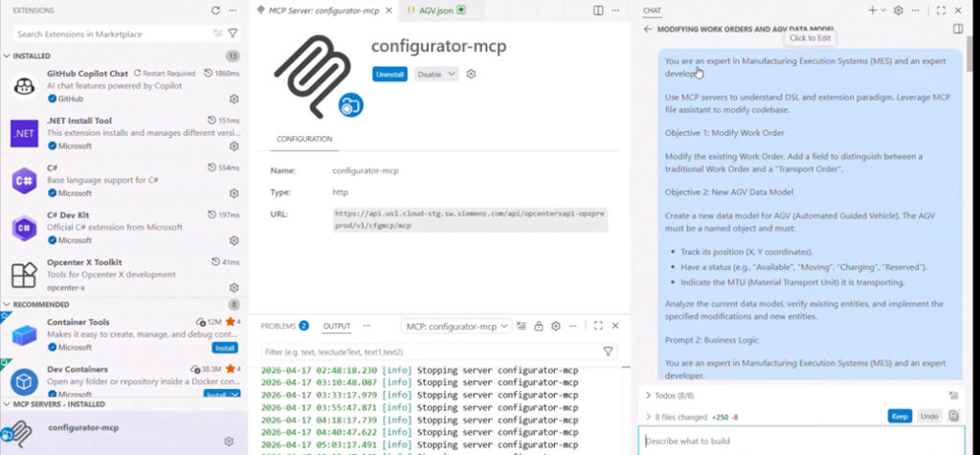Screen dimensions: 980x455
Task: Clear the output log
Action: pyautogui.click(x=522, y=326)
